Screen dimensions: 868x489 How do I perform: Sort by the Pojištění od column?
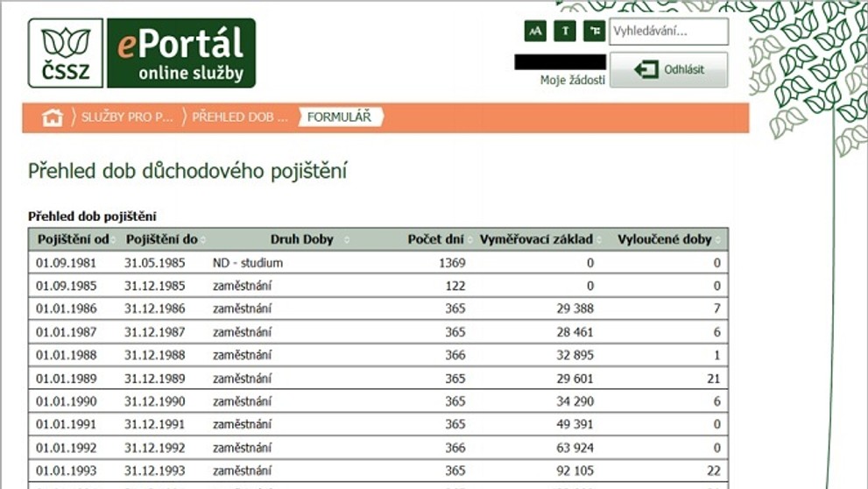(73, 239)
